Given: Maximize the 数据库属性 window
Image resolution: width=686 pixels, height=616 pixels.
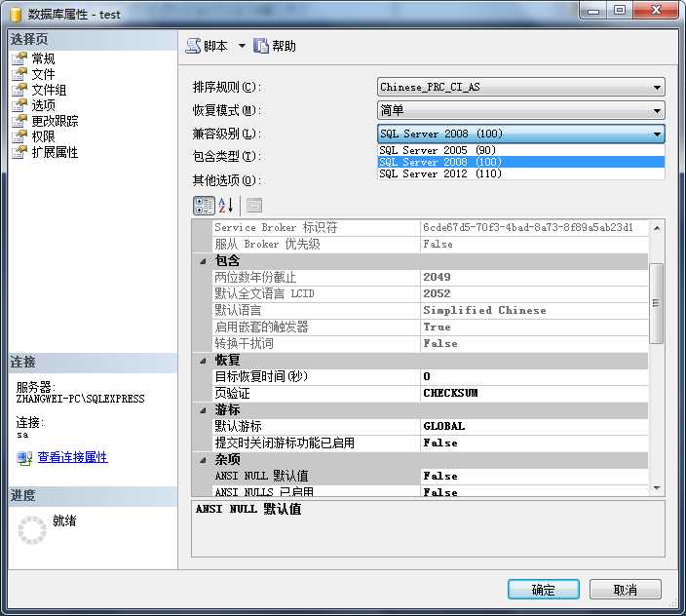Looking at the screenshot, I should [x=620, y=10].
